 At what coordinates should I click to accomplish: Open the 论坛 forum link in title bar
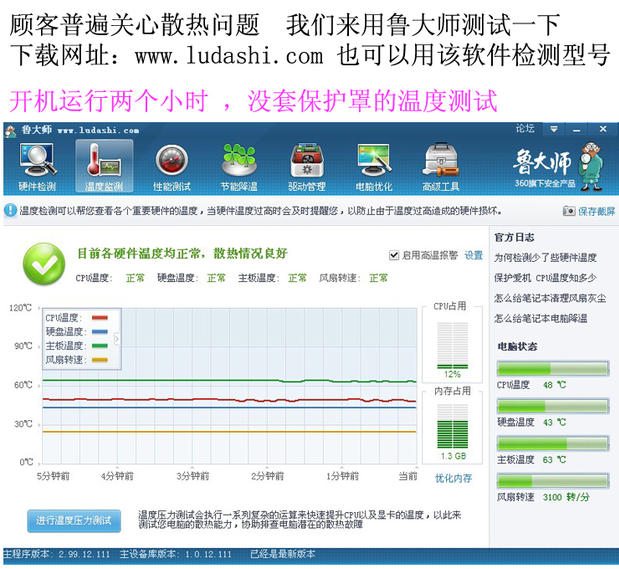pyautogui.click(x=525, y=129)
